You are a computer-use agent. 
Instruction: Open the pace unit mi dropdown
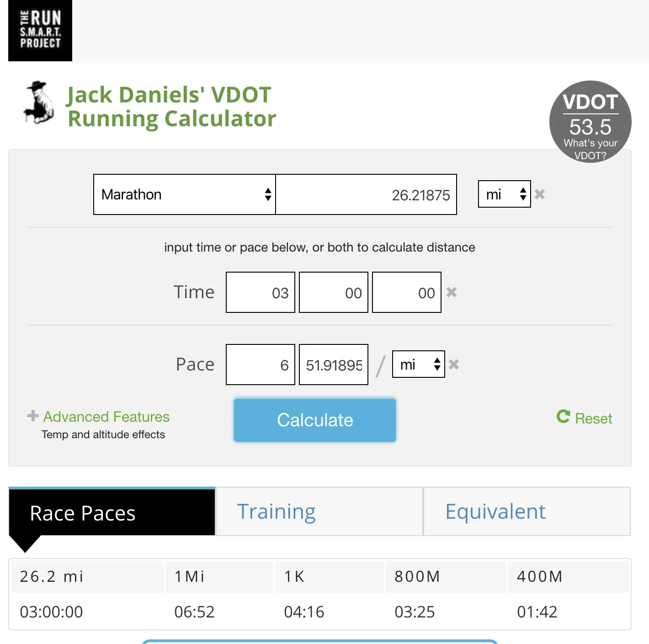[418, 365]
